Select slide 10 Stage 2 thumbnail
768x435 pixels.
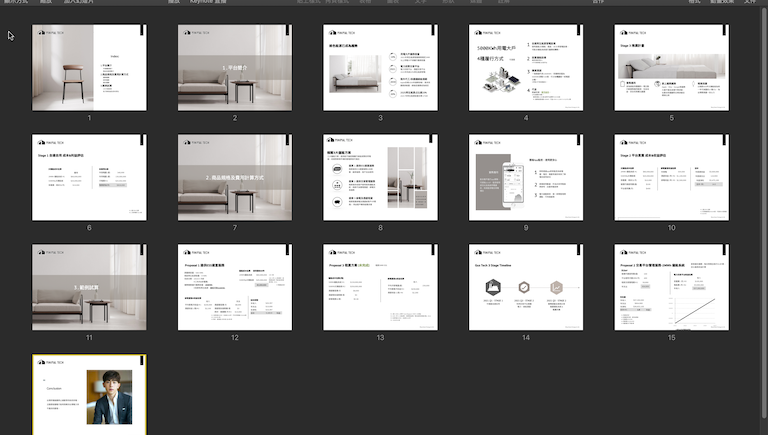[x=671, y=177]
